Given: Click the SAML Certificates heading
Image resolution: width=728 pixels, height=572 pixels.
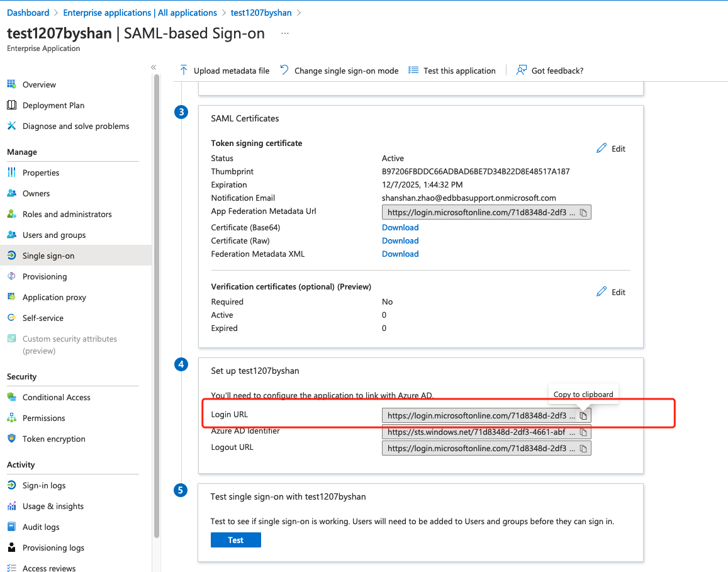Looking at the screenshot, I should pos(245,118).
